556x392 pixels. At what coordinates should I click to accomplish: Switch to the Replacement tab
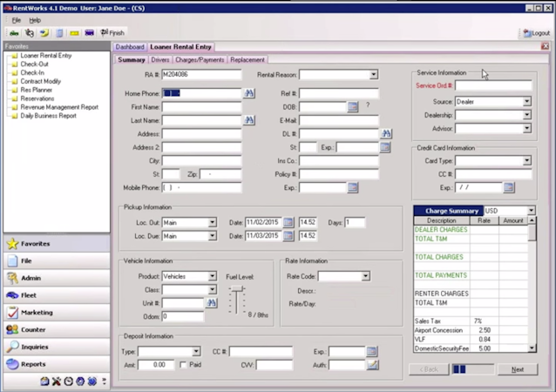point(247,59)
